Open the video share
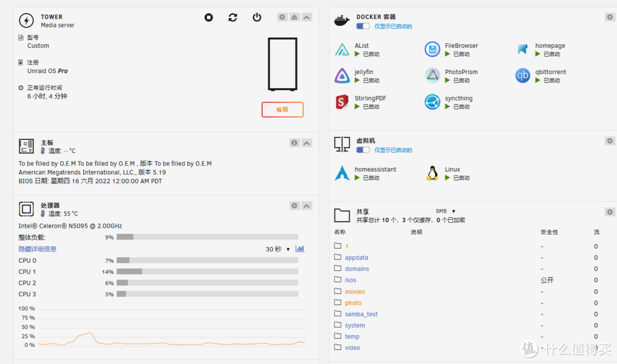 tap(352, 348)
